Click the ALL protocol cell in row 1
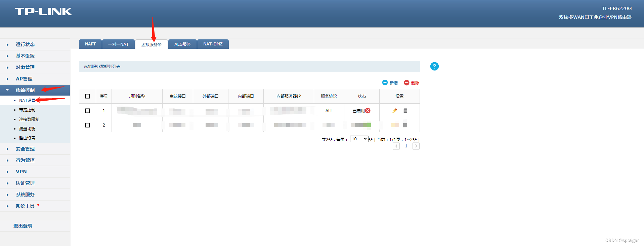644x246 pixels. click(x=329, y=111)
